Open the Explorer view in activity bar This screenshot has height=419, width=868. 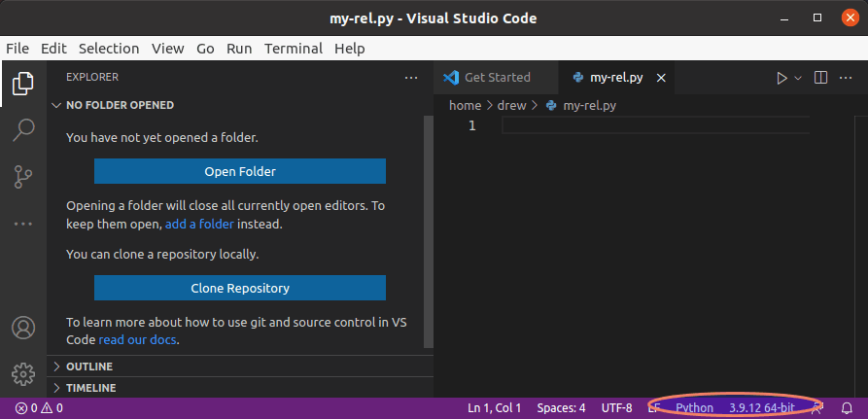(x=22, y=84)
